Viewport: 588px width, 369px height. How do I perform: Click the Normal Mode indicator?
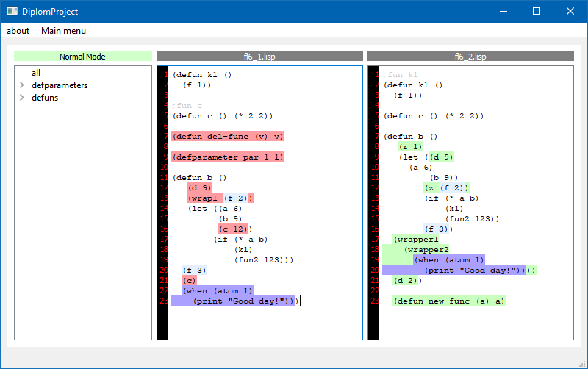point(82,57)
